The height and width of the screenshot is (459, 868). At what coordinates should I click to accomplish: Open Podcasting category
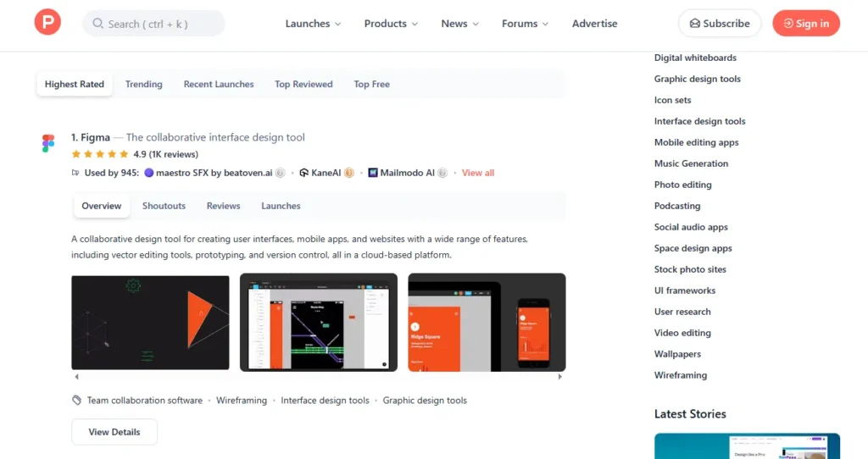click(677, 206)
